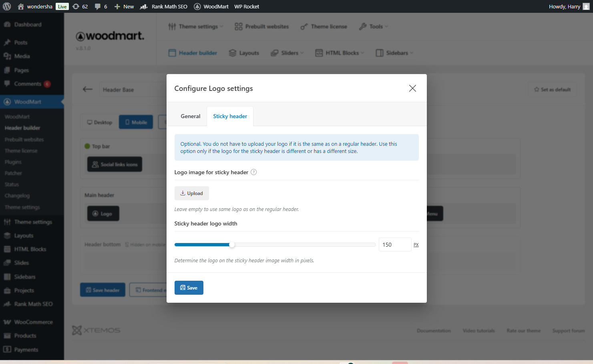
Task: Click the help question mark icon
Action: [x=253, y=172]
